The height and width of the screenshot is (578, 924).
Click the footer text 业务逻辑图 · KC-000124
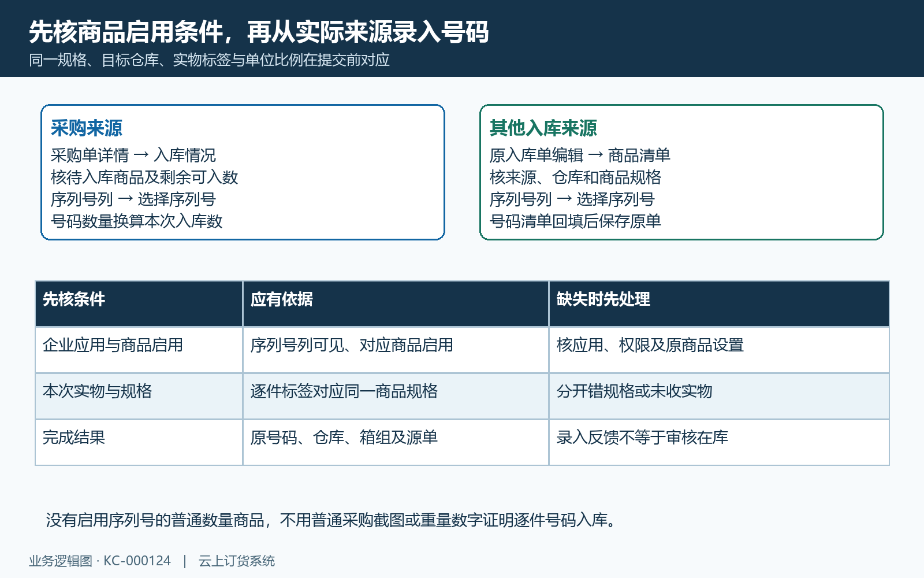click(100, 561)
